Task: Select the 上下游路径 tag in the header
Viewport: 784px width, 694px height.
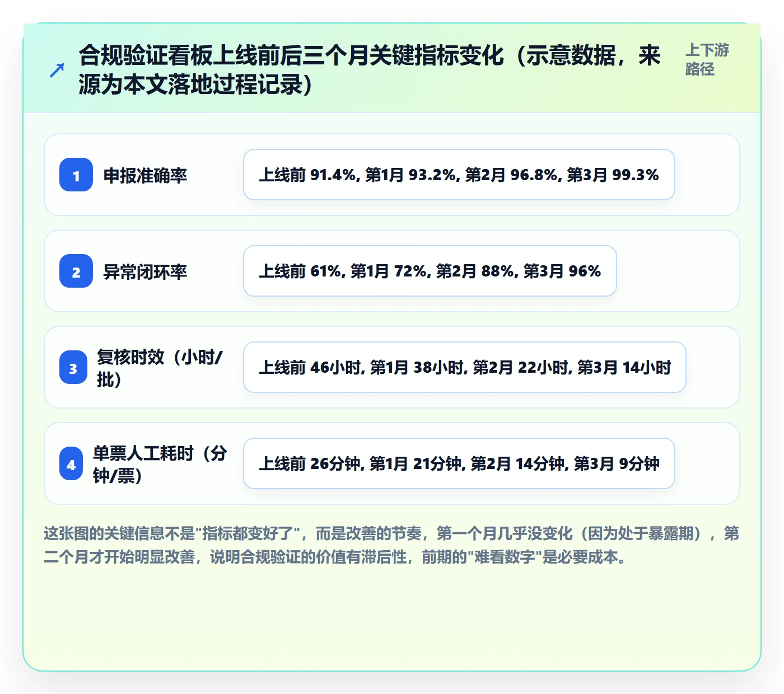Action: [x=707, y=59]
